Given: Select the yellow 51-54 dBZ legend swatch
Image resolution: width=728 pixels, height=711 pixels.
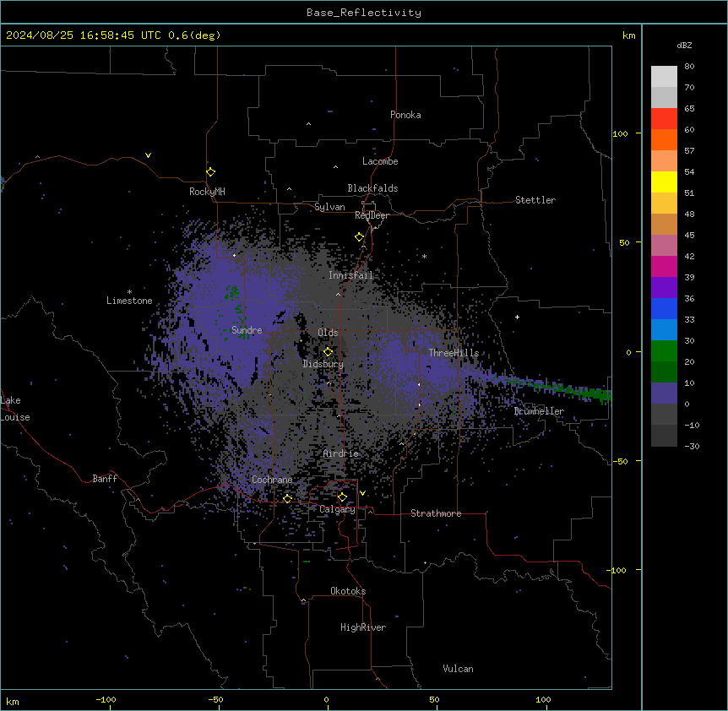Looking at the screenshot, I should (664, 182).
